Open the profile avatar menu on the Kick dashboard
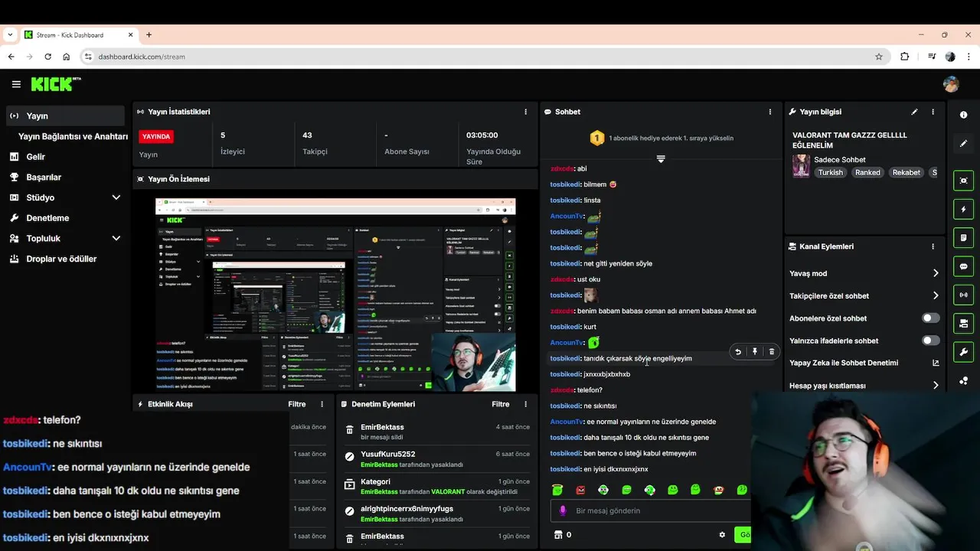980x551 pixels. tap(951, 84)
